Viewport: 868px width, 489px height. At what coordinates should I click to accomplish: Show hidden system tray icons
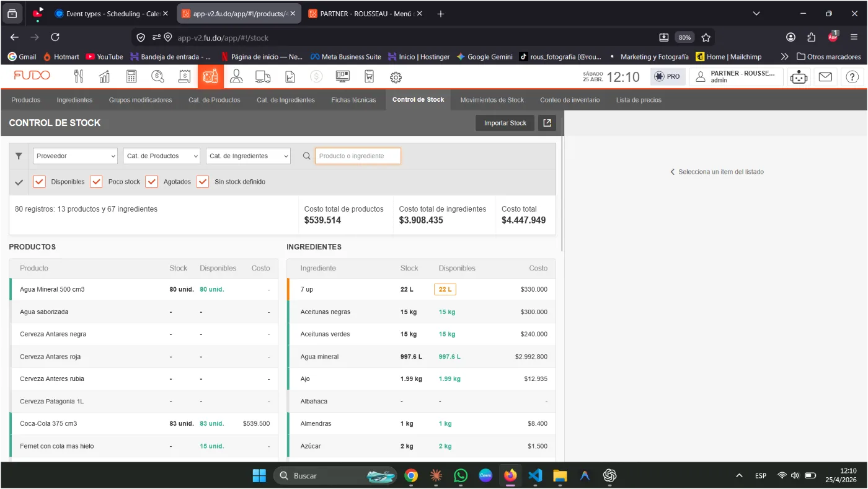pos(739,475)
